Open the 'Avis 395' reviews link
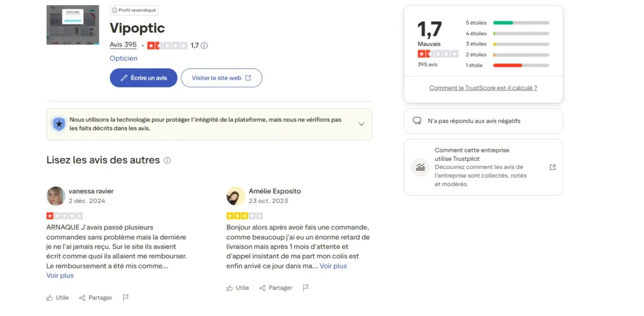The height and width of the screenshot is (316, 644). [123, 45]
